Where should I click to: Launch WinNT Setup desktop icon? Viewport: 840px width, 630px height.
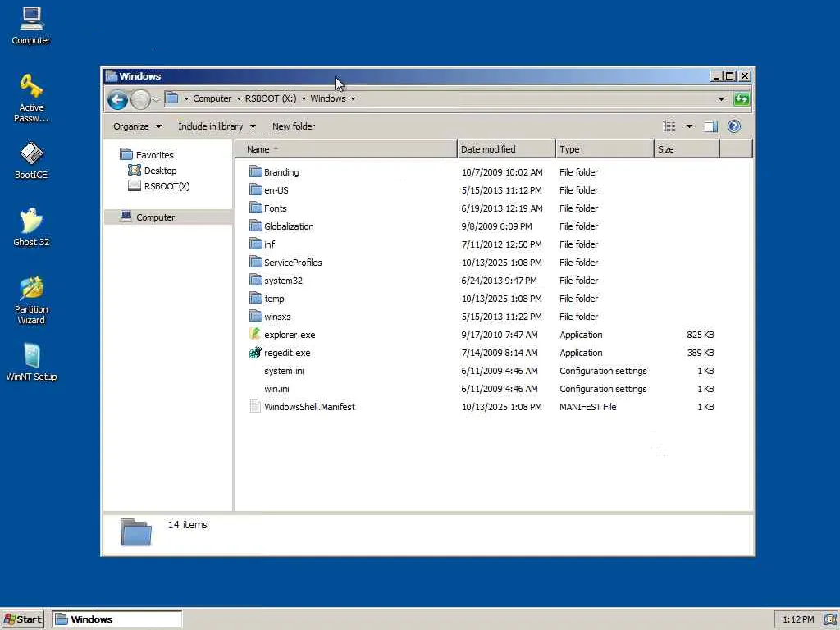pyautogui.click(x=31, y=362)
